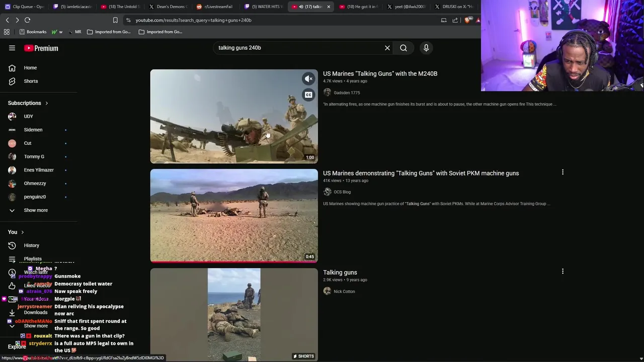Click the YouTube Premium logo
Image resolution: width=644 pixels, height=362 pixels.
41,48
